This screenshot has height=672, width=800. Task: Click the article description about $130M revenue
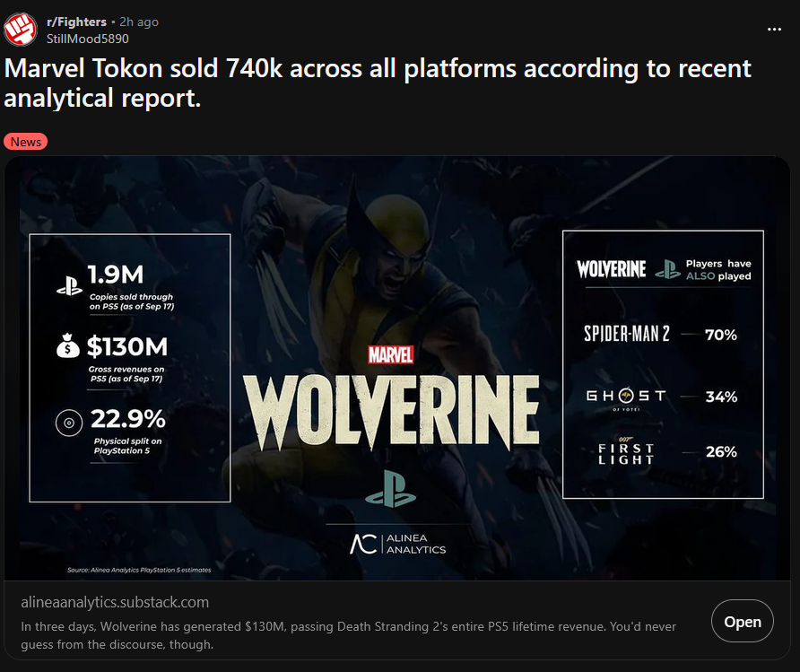tap(349, 635)
